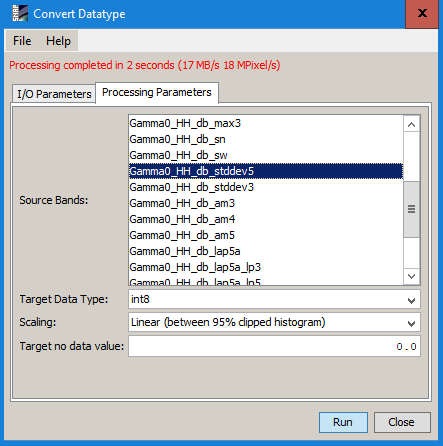Select the Processing Parameters tab
The height and width of the screenshot is (446, 443).
tap(157, 93)
